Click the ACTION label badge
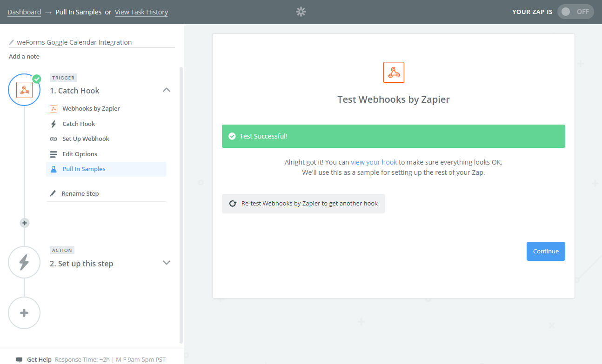 (62, 250)
